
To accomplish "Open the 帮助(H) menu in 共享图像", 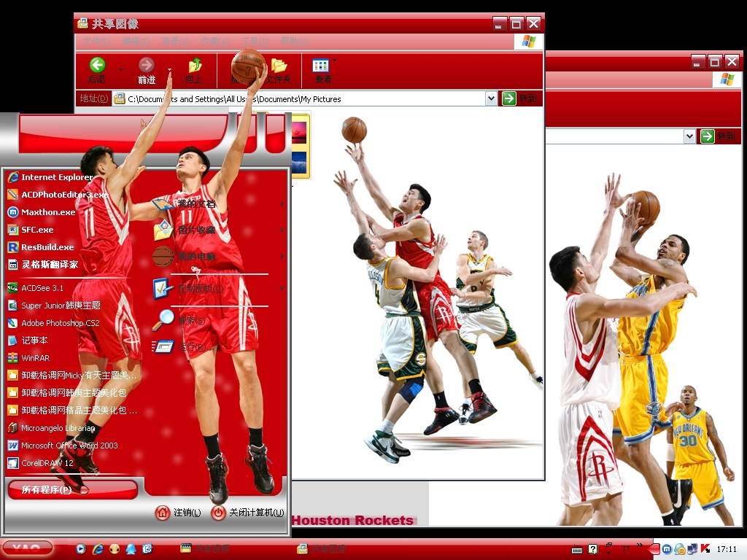I will pyautogui.click(x=295, y=42).
